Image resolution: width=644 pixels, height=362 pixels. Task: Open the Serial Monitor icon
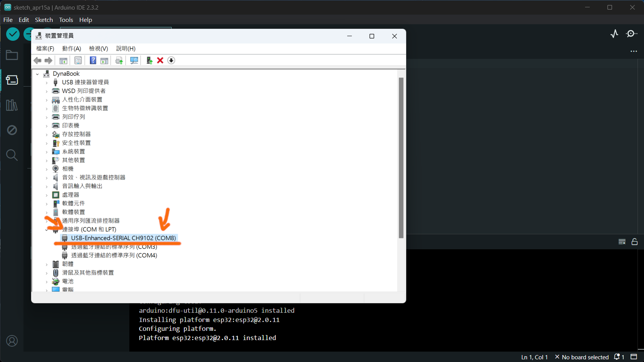click(631, 34)
